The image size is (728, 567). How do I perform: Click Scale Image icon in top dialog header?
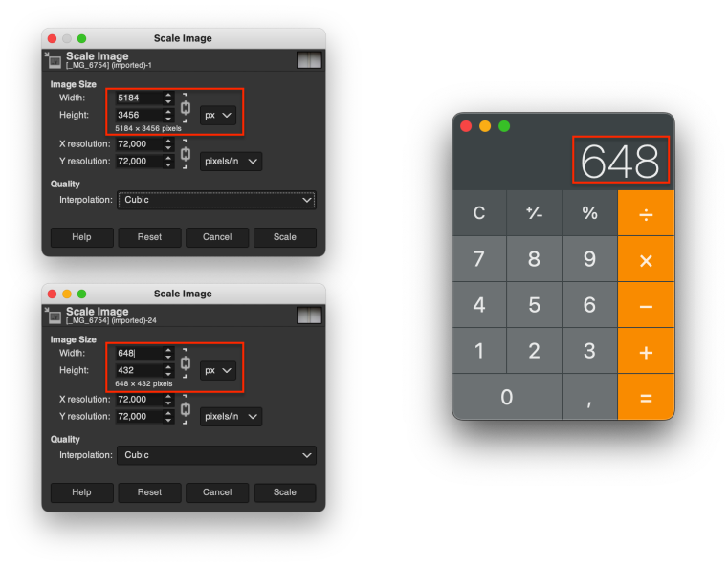click(54, 60)
